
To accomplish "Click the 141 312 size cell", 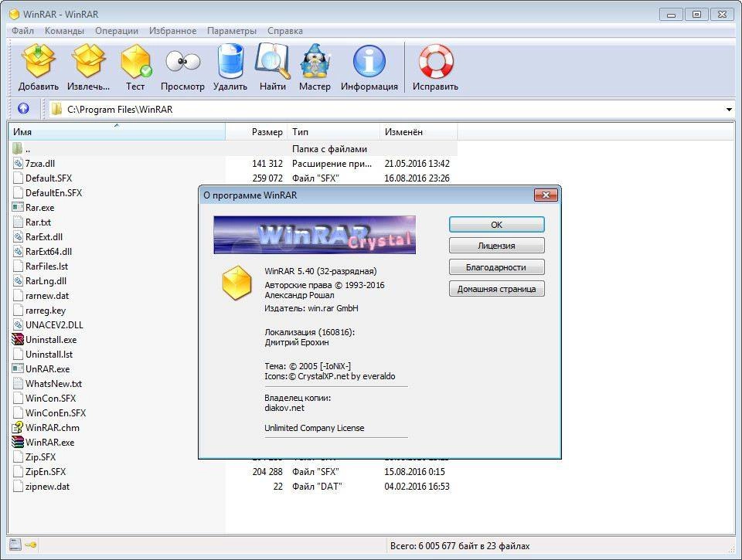I will click(267, 163).
